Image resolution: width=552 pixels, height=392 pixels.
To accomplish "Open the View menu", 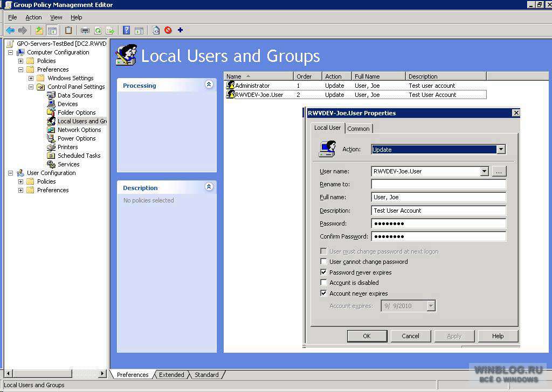I will (56, 17).
